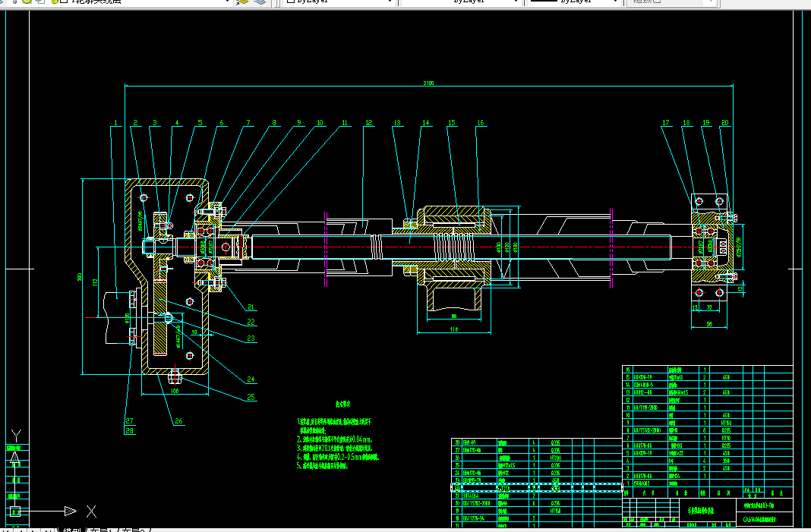Select the bearing seat dimension 32
This screenshot has width=811, height=532.
point(709,307)
